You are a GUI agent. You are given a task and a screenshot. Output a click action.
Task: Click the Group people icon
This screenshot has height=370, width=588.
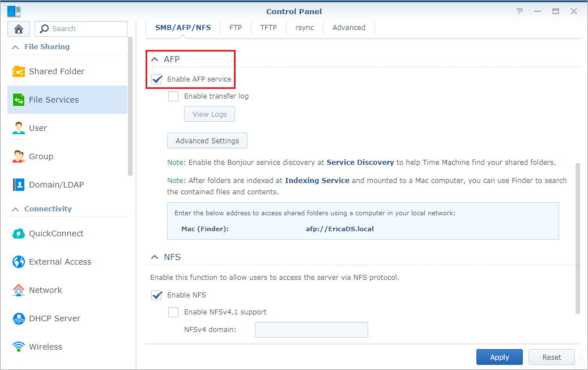pyautogui.click(x=18, y=156)
